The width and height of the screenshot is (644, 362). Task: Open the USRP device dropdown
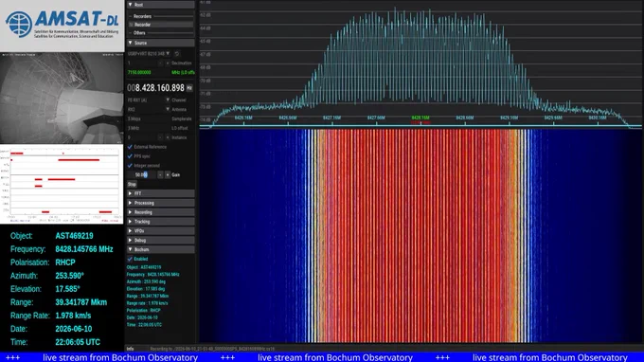point(149,53)
